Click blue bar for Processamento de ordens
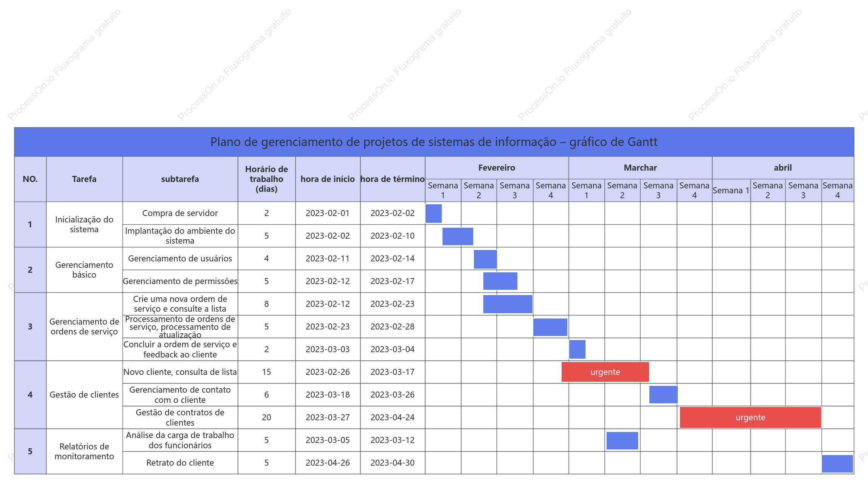 coord(550,327)
